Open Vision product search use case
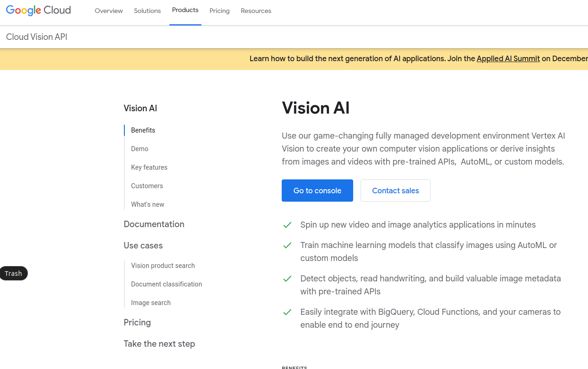The height and width of the screenshot is (369, 588). 163,266
